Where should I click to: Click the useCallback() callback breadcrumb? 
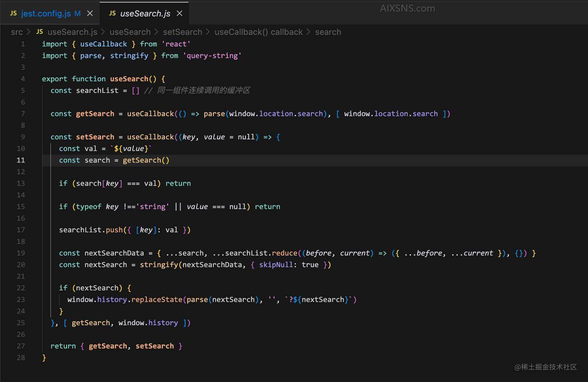pyautogui.click(x=258, y=32)
